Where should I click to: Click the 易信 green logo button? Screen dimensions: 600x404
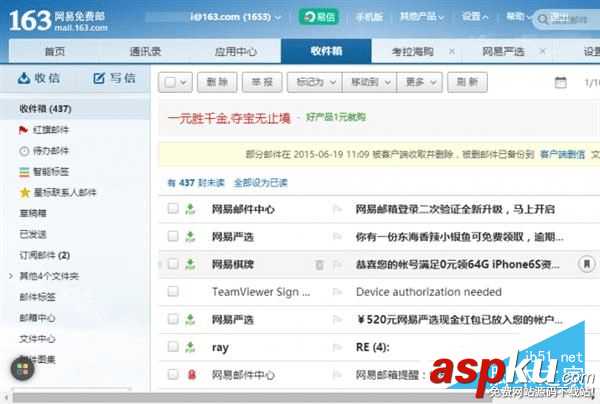pyautogui.click(x=319, y=17)
